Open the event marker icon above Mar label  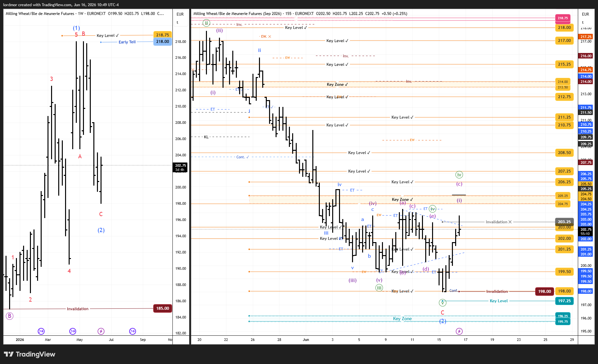tap(41, 331)
